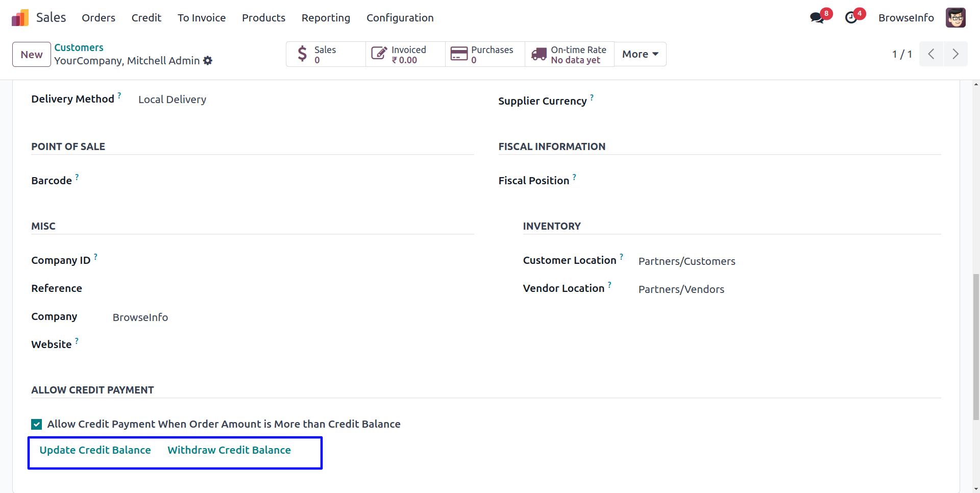Image resolution: width=980 pixels, height=493 pixels.
Task: Open the On-time Rate truck stat
Action: tap(570, 55)
